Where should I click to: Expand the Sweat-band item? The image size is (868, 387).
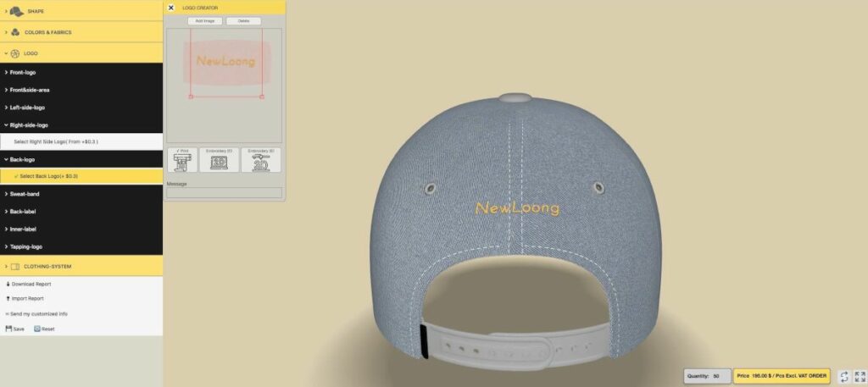[81, 194]
